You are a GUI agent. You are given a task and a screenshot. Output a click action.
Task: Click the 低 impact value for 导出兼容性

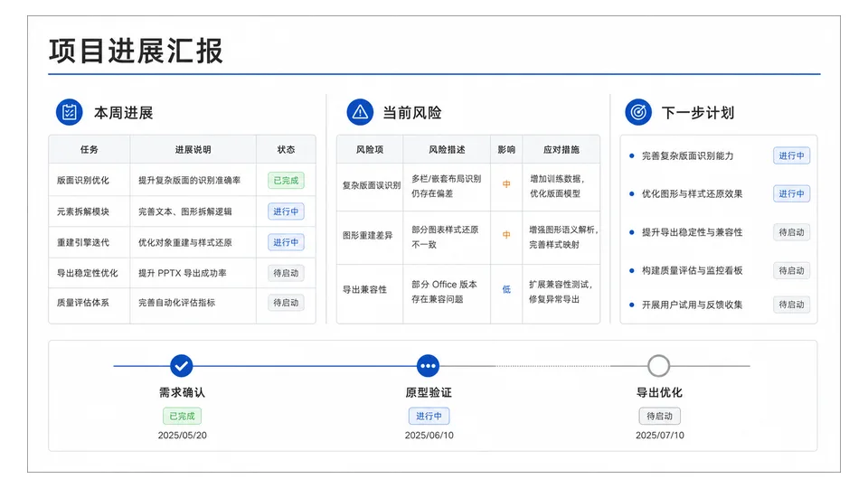tap(506, 289)
